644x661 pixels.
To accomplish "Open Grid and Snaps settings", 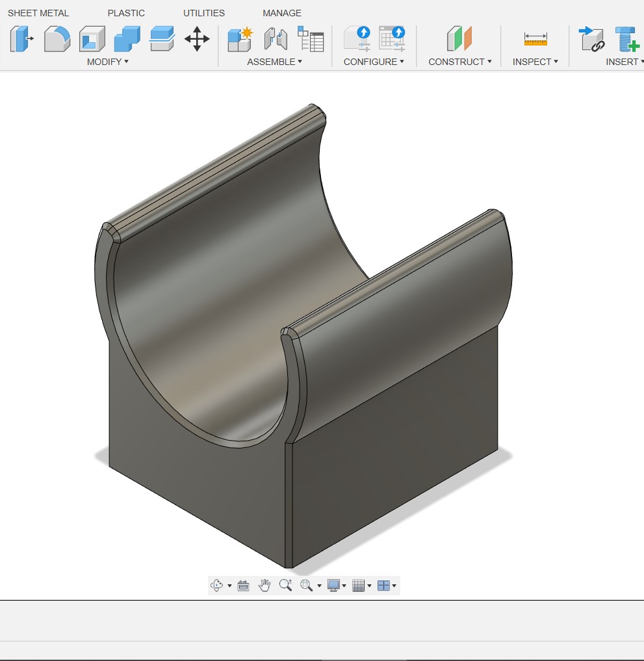I will (358, 586).
